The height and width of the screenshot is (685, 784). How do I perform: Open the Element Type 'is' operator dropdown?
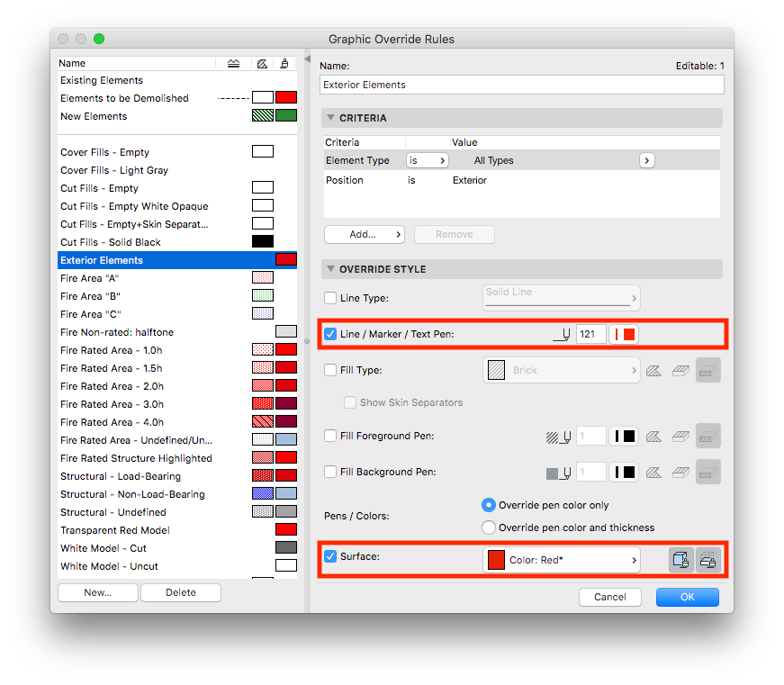point(428,160)
